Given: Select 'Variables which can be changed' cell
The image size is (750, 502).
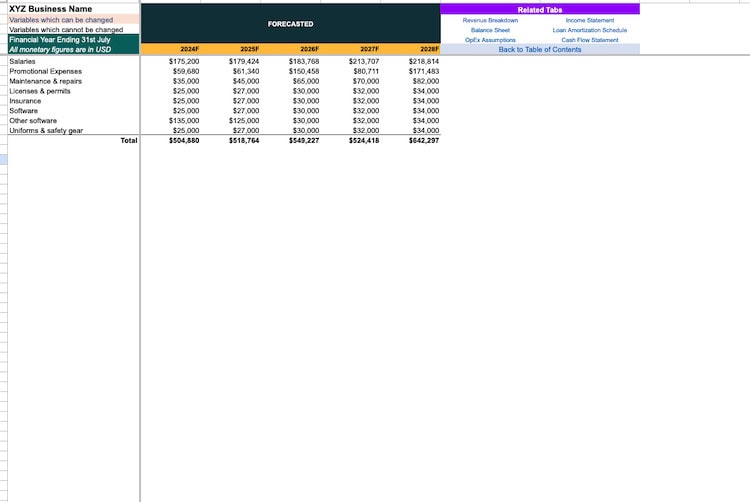Looking at the screenshot, I should coord(74,20).
